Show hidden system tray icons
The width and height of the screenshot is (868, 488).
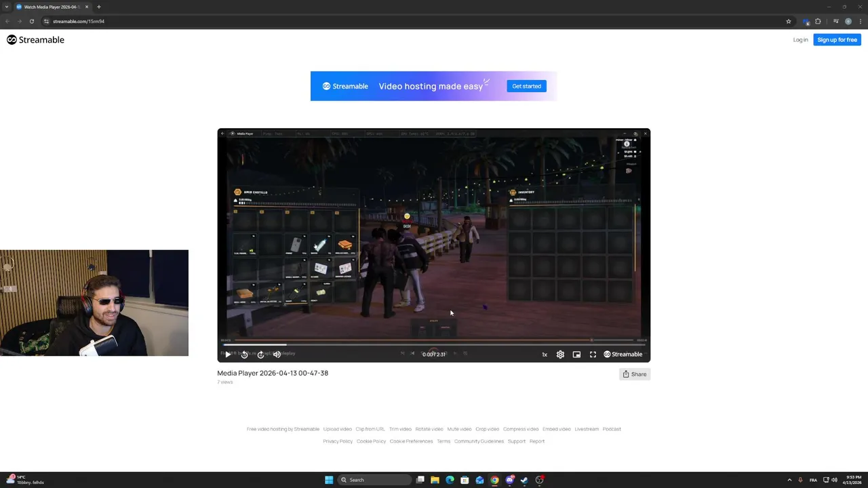(x=789, y=480)
